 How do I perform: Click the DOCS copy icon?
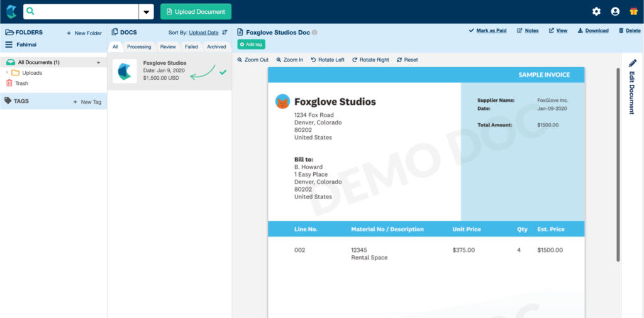(x=115, y=32)
